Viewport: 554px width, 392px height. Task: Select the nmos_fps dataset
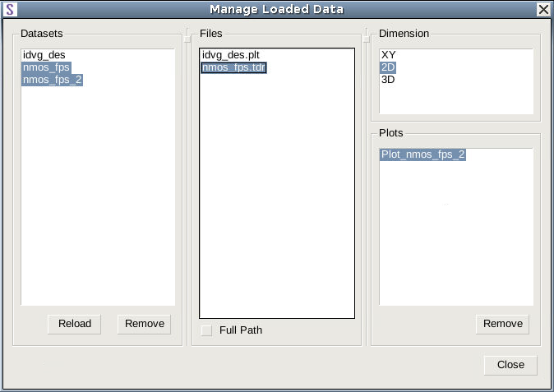point(46,67)
